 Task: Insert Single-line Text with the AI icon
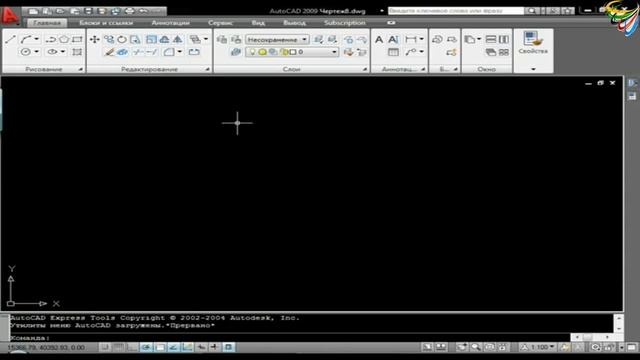click(393, 40)
